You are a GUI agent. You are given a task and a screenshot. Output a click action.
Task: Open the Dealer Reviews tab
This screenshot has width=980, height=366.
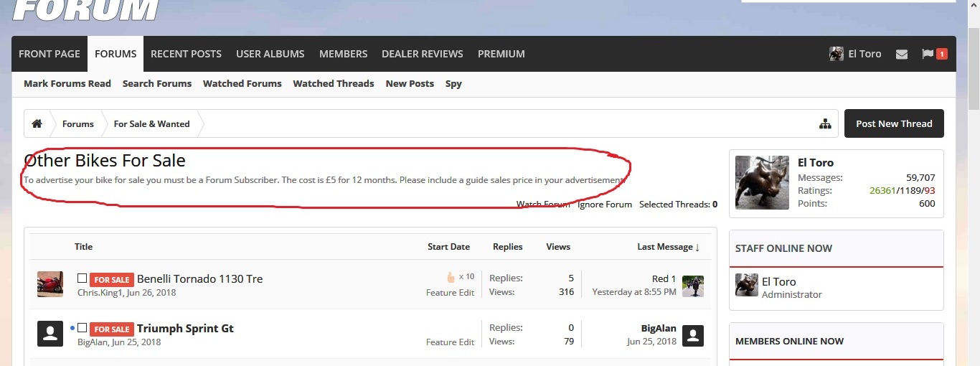[422, 54]
